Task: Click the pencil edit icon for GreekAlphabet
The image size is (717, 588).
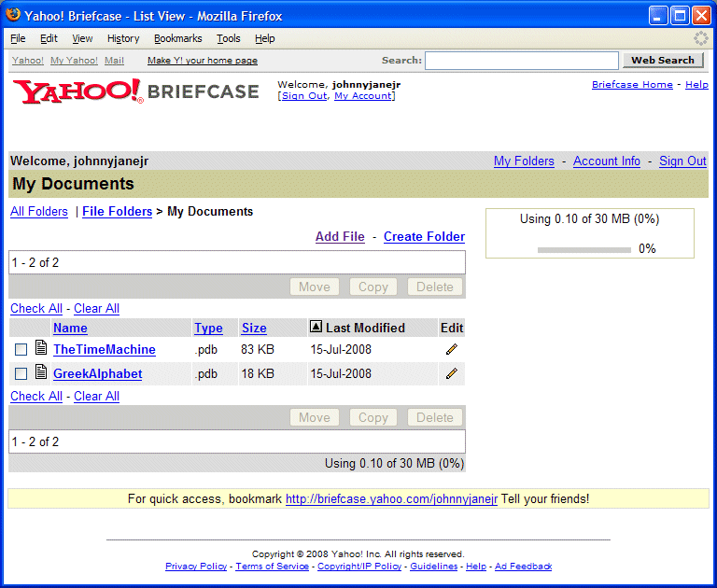Action: 452,373
